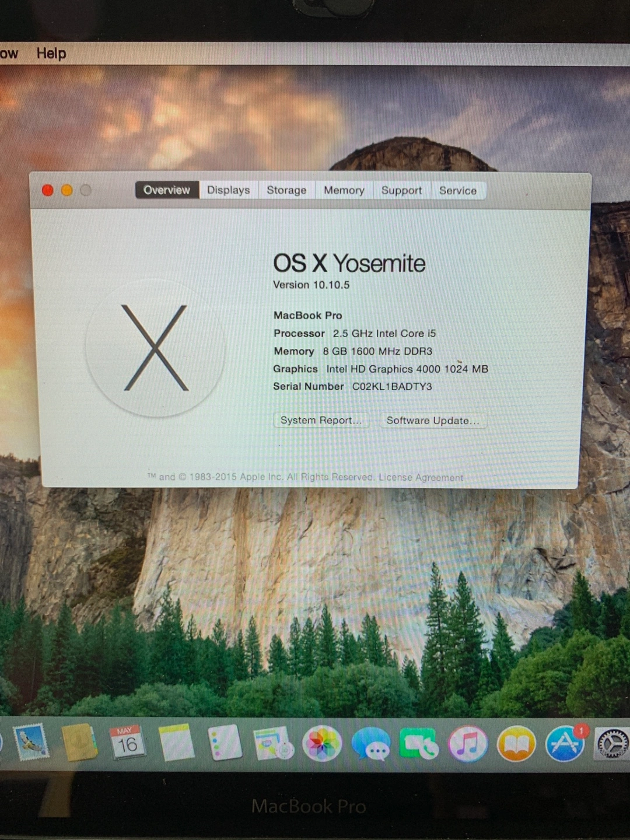Viewport: 630px width, 840px height.
Task: Launch Reminders from the Dock
Action: click(225, 743)
